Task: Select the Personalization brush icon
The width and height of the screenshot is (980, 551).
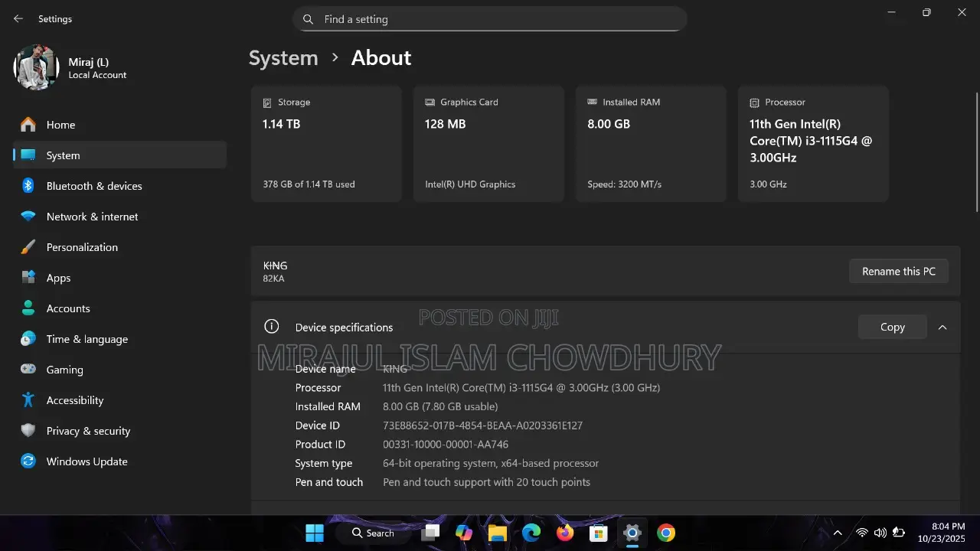Action: [x=28, y=247]
